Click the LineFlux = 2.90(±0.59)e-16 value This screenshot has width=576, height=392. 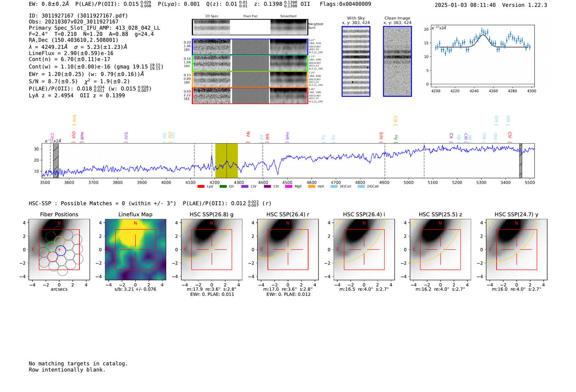coord(71,53)
